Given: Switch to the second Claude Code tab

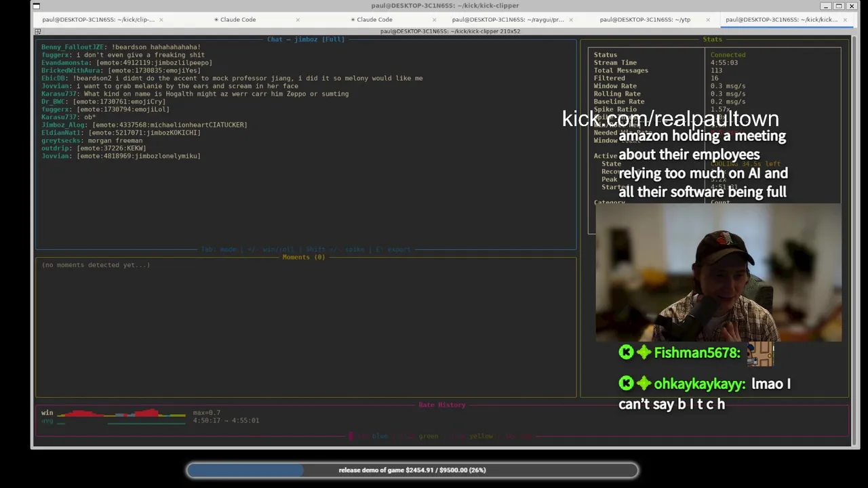Looking at the screenshot, I should [x=372, y=20].
